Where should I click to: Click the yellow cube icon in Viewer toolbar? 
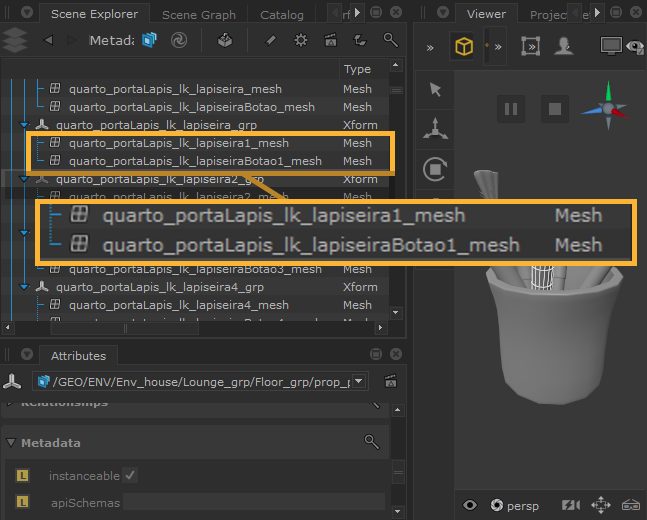(x=464, y=46)
